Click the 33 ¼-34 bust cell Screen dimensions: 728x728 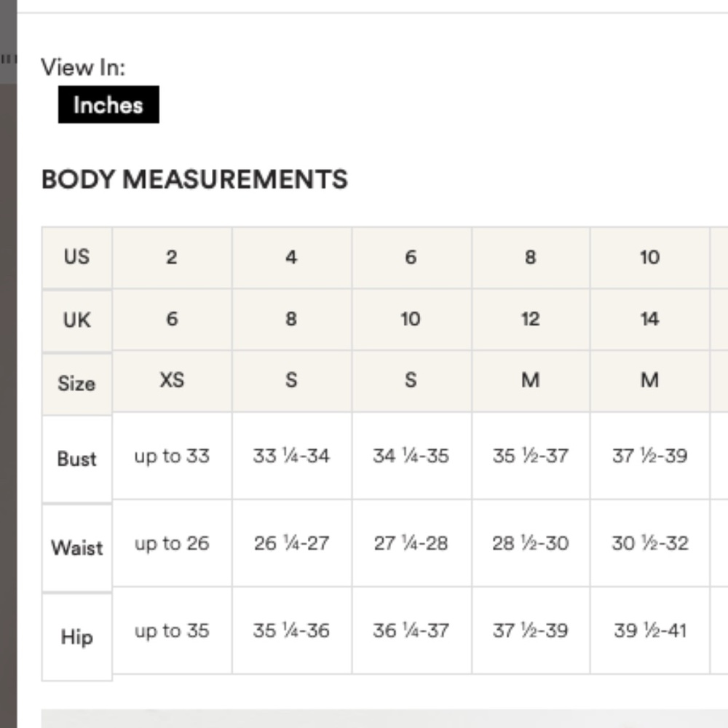click(x=292, y=456)
